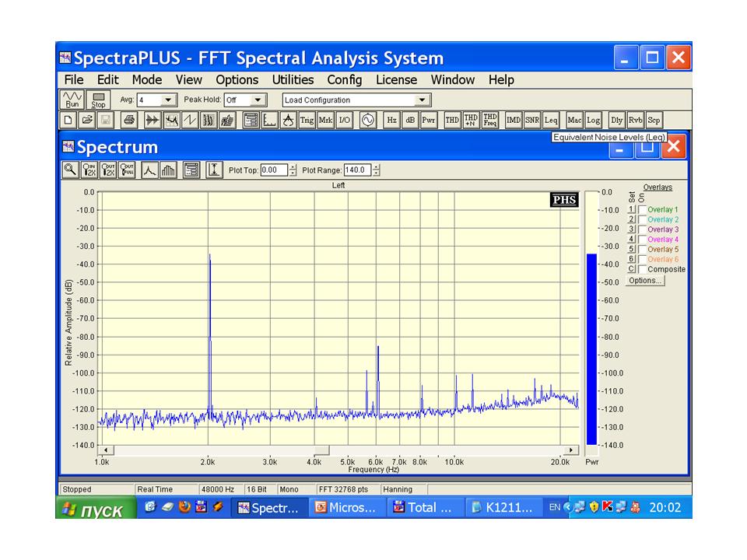Enable the Overlay 3 checkbox
747x560 pixels.
pyautogui.click(x=642, y=229)
